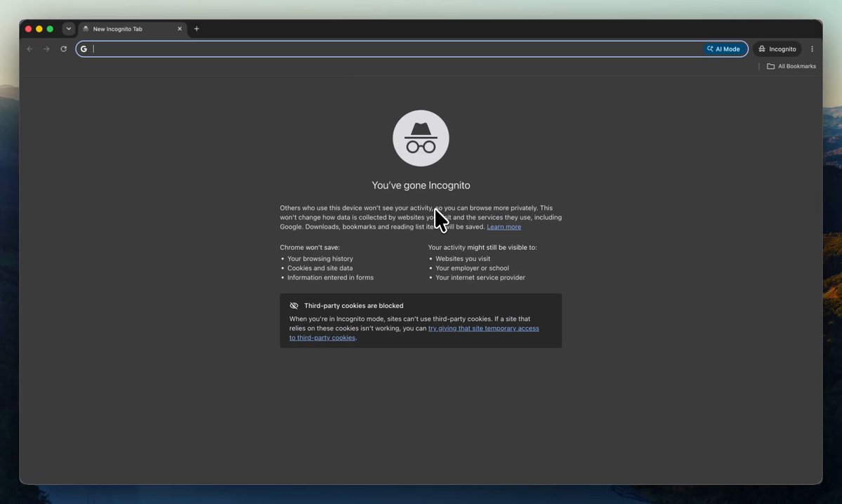Click the red close window button
The image size is (842, 504).
tap(29, 29)
